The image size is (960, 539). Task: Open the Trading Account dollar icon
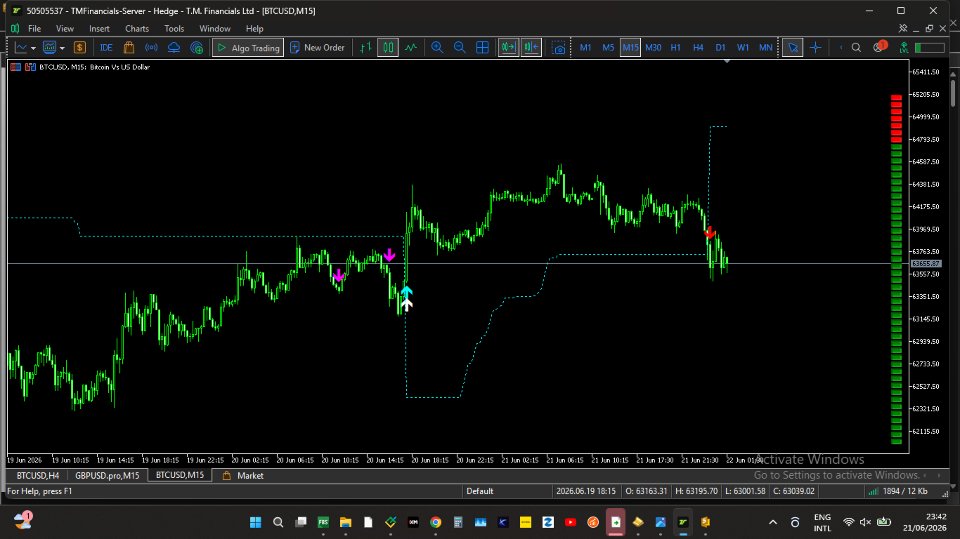coord(80,47)
